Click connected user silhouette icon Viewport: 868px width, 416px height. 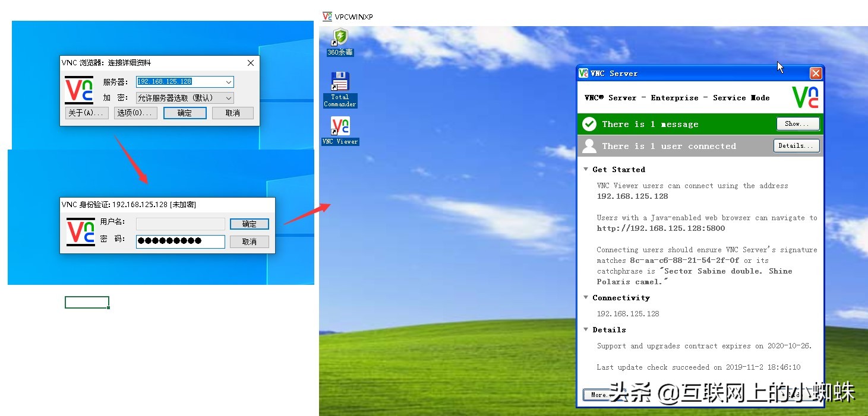coord(589,146)
